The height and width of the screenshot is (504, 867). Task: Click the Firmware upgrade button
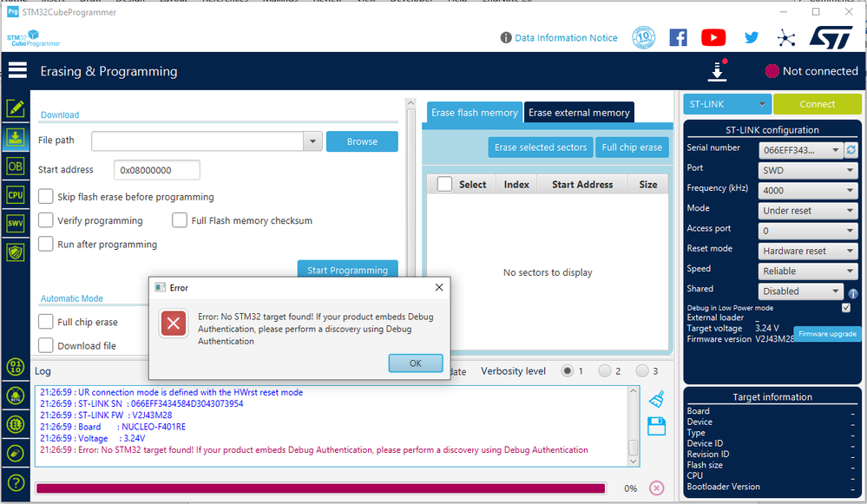(827, 334)
